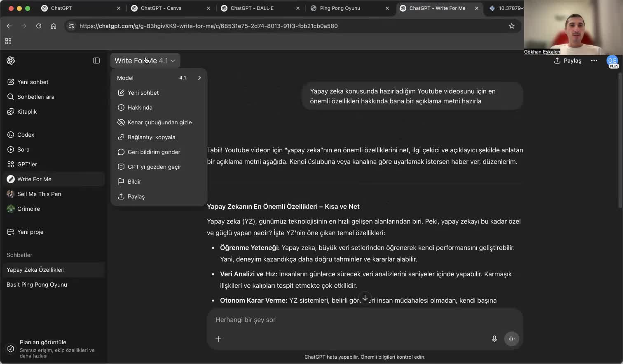Select Write For Me GPT in sidebar

point(54,179)
